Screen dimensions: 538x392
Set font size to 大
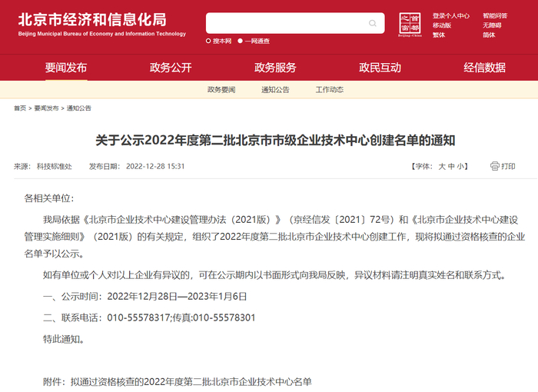tap(442, 167)
